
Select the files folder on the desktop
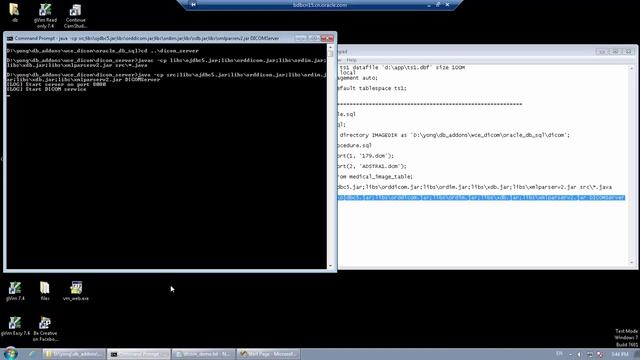(x=45, y=291)
